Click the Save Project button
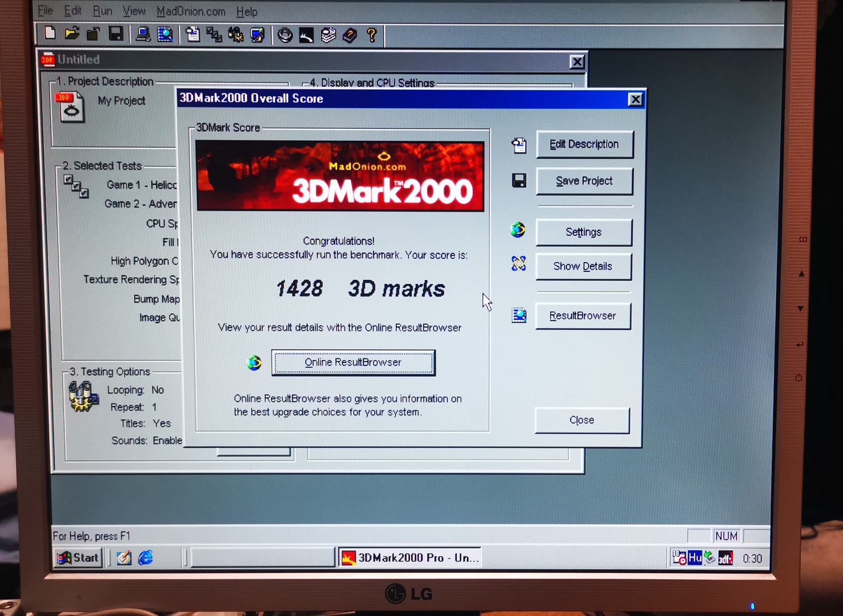This screenshot has width=843, height=616. coord(584,181)
